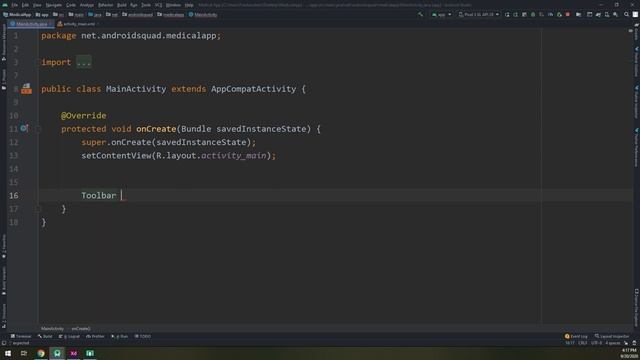Open the Logcat tool window

69,336
